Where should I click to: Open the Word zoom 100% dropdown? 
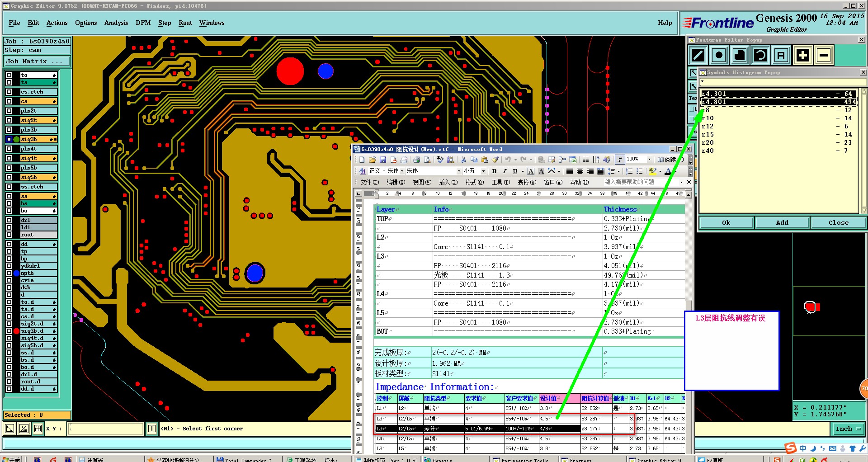tap(649, 159)
